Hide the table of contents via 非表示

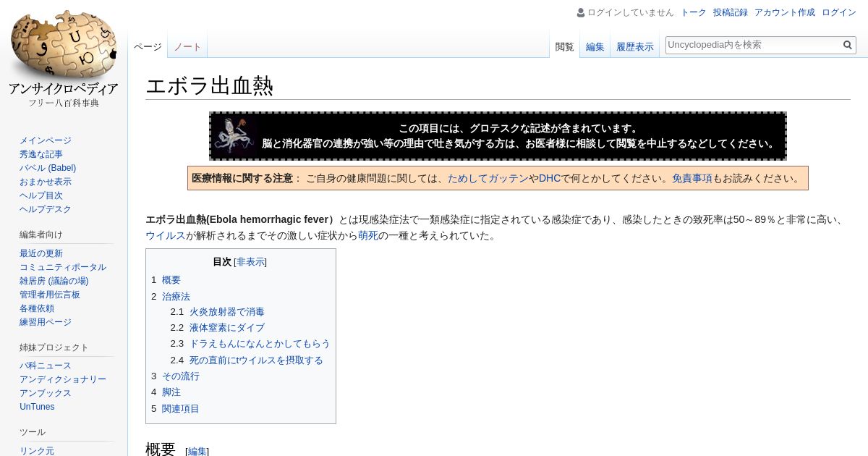[250, 262]
